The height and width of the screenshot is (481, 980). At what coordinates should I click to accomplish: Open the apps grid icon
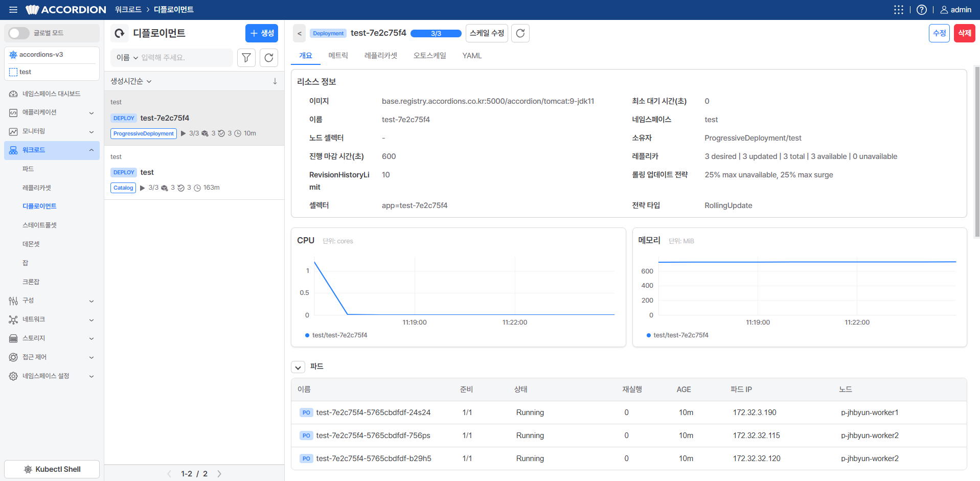click(898, 10)
